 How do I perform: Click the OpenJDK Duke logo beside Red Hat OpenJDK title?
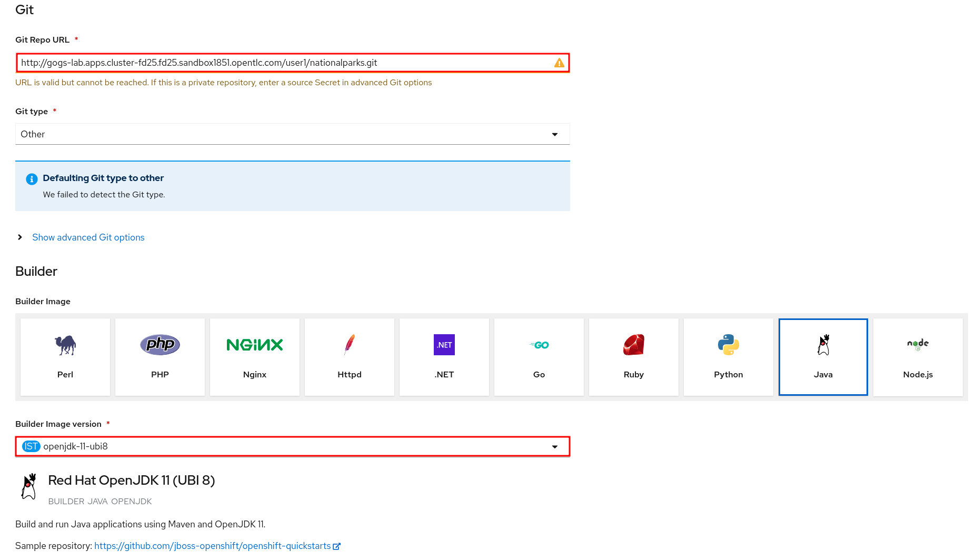pyautogui.click(x=29, y=486)
